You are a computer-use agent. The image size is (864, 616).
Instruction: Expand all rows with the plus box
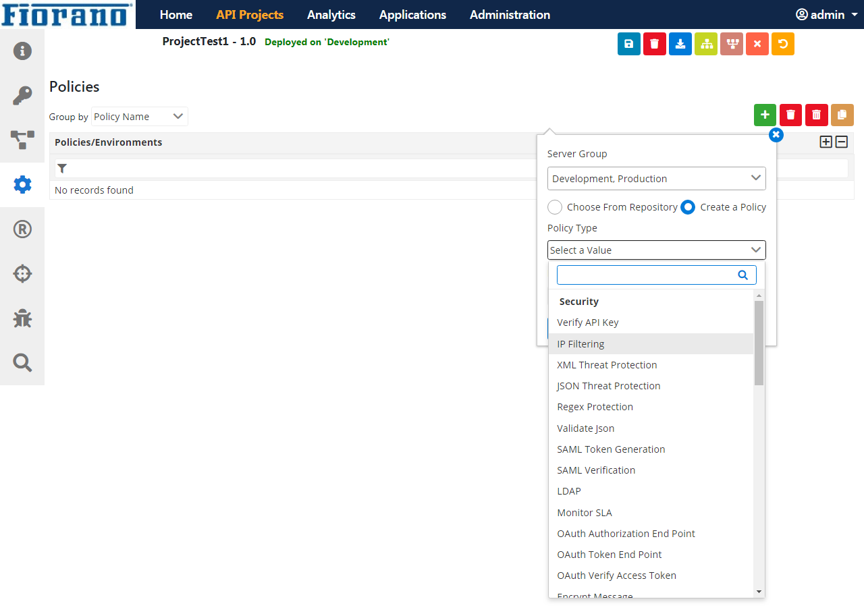pyautogui.click(x=826, y=142)
